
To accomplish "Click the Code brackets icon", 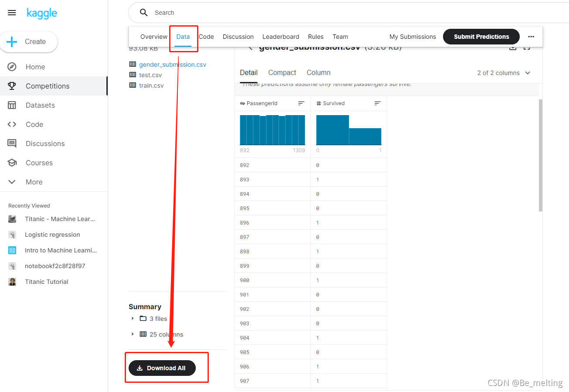I will tap(12, 124).
